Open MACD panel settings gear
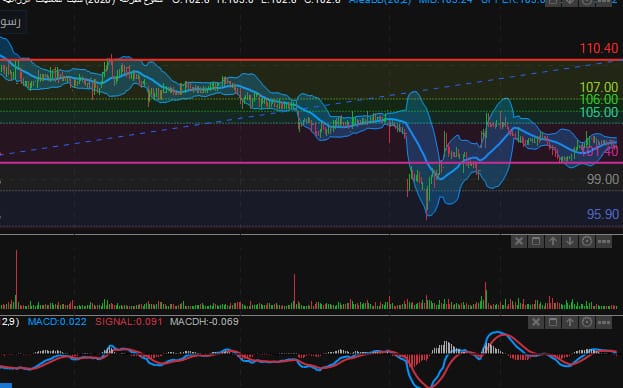 [587, 322]
